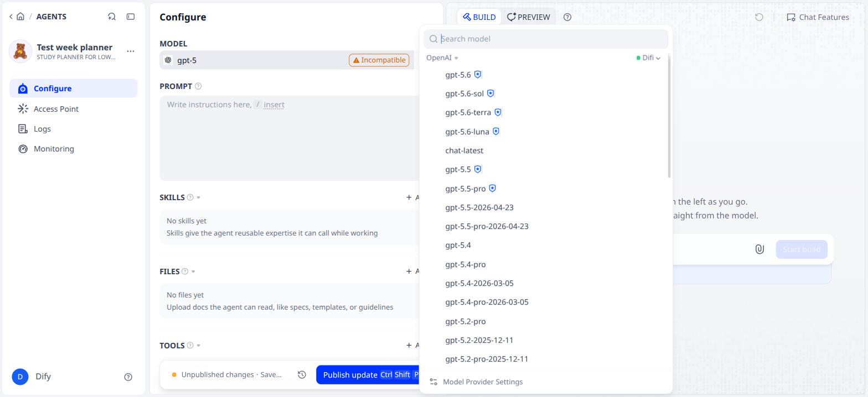This screenshot has height=397, width=868.
Task: Open the Difi credential dropdown
Action: 648,58
